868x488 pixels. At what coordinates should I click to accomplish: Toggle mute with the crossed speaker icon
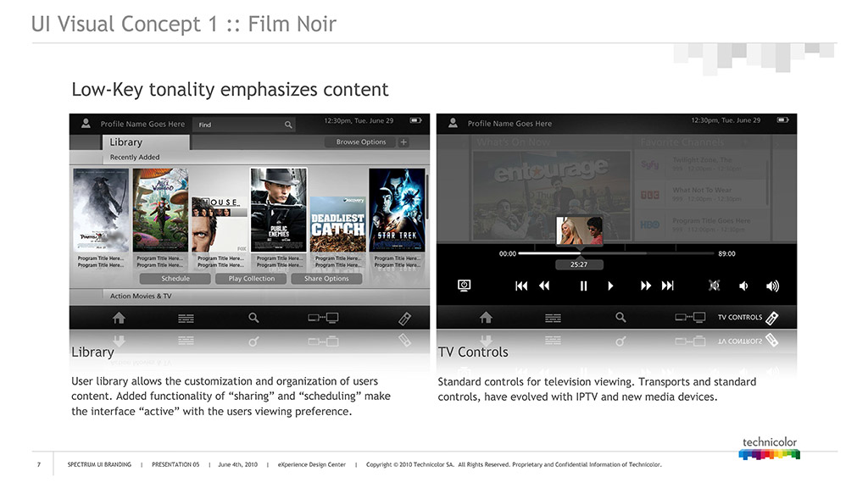[715, 286]
